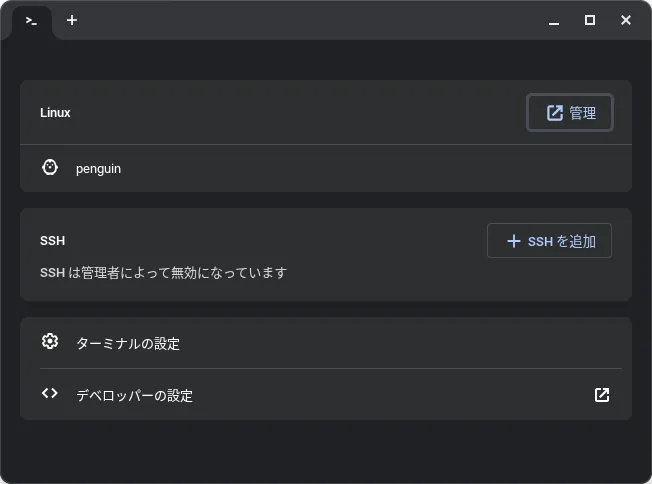Click the plus icon beside SSH を追加
The height and width of the screenshot is (484, 652).
click(514, 241)
